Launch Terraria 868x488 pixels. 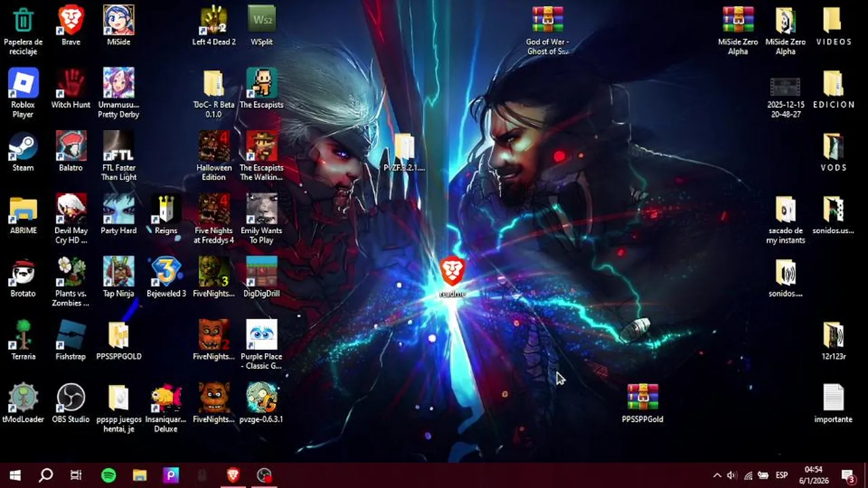(23, 341)
